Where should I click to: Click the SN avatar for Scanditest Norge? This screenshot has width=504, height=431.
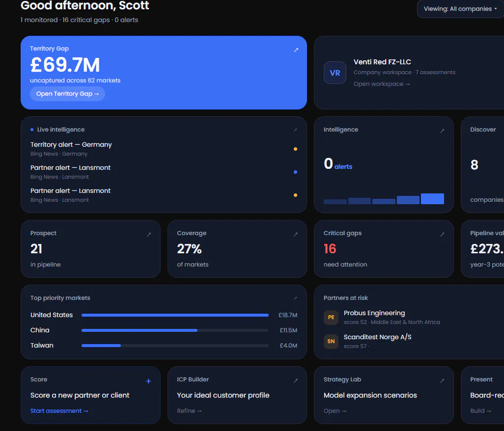[x=331, y=341]
